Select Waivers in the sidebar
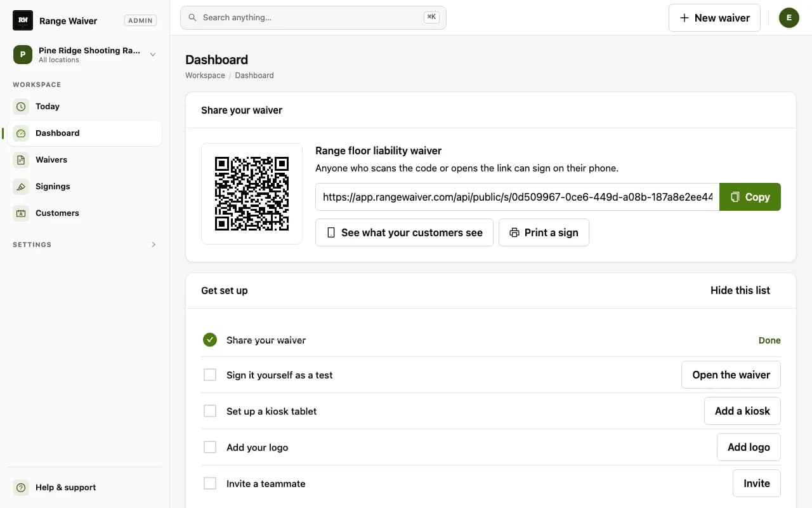Viewport: 812px width, 508px height. pos(85,160)
